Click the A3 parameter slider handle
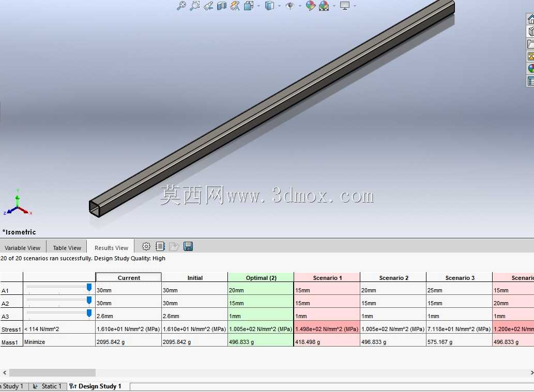 coord(89,313)
